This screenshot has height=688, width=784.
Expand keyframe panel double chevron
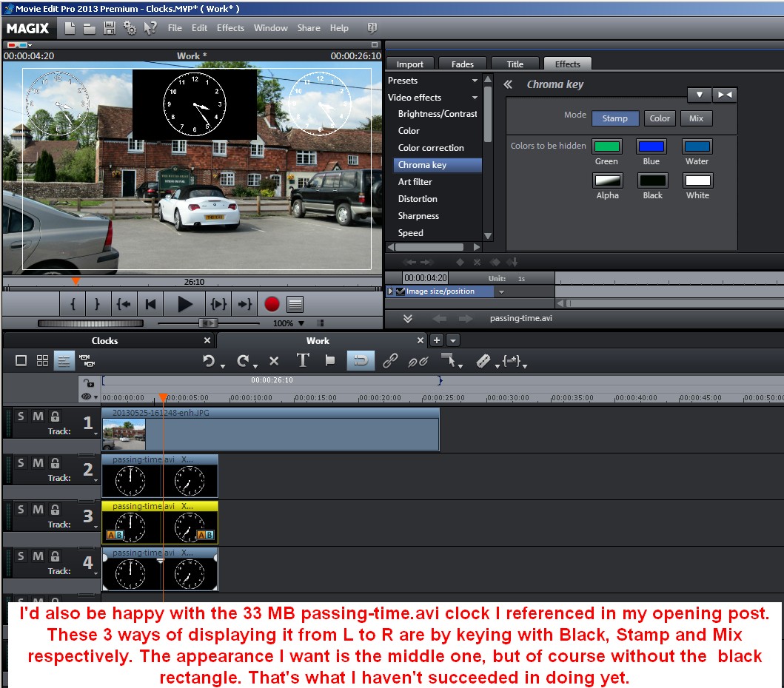(407, 318)
